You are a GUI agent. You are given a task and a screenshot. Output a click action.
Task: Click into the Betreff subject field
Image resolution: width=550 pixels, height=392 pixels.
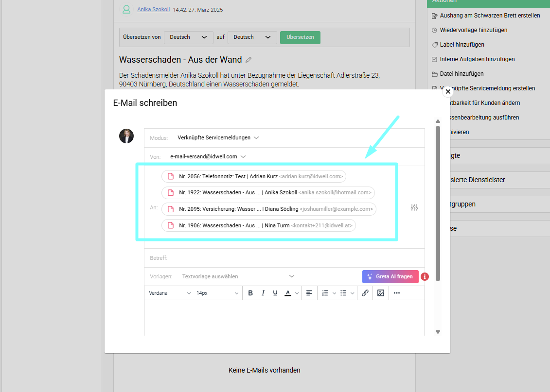click(x=292, y=258)
